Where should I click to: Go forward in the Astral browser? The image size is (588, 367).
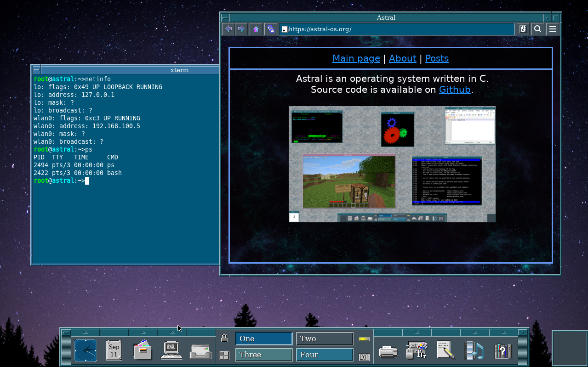[241, 29]
